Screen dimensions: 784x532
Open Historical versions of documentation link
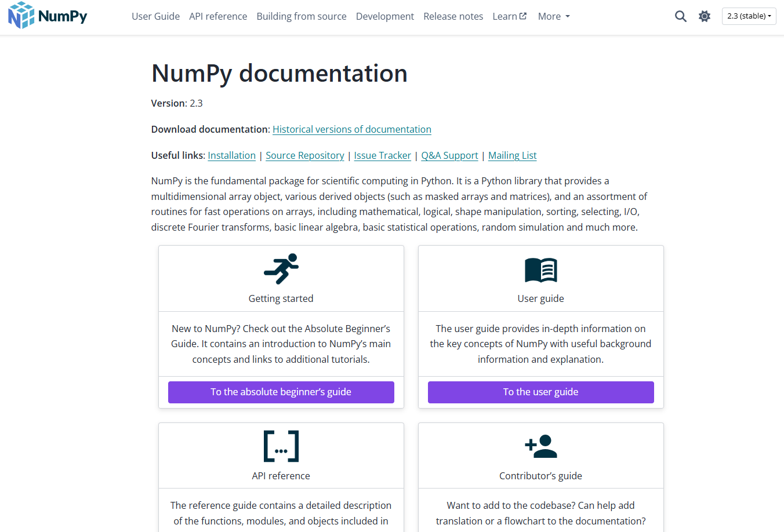[352, 129]
